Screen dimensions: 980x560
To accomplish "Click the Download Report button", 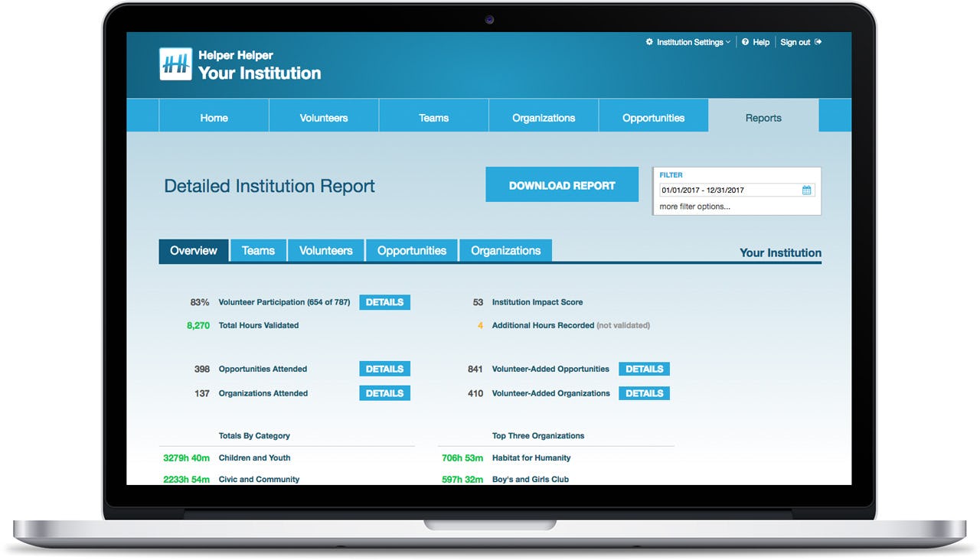I will 562,184.
